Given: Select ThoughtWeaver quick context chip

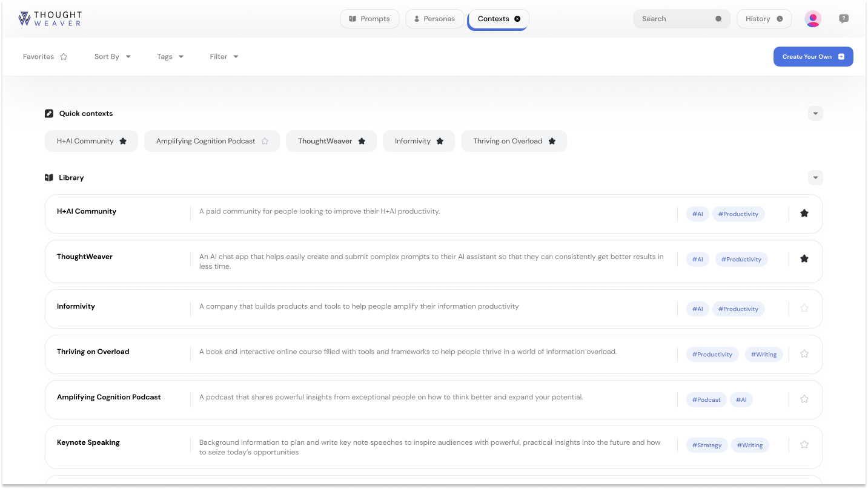Looking at the screenshot, I should (331, 141).
